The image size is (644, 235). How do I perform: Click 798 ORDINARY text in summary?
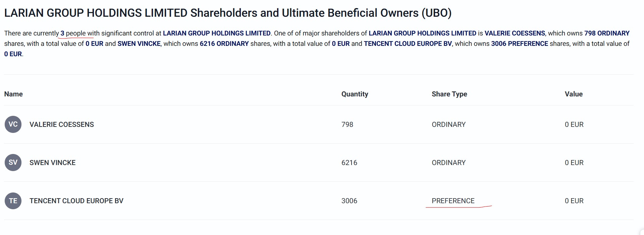point(607,33)
